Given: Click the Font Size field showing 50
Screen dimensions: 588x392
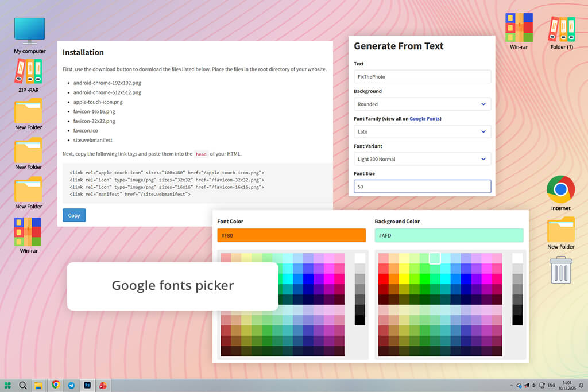Looking at the screenshot, I should [x=422, y=187].
